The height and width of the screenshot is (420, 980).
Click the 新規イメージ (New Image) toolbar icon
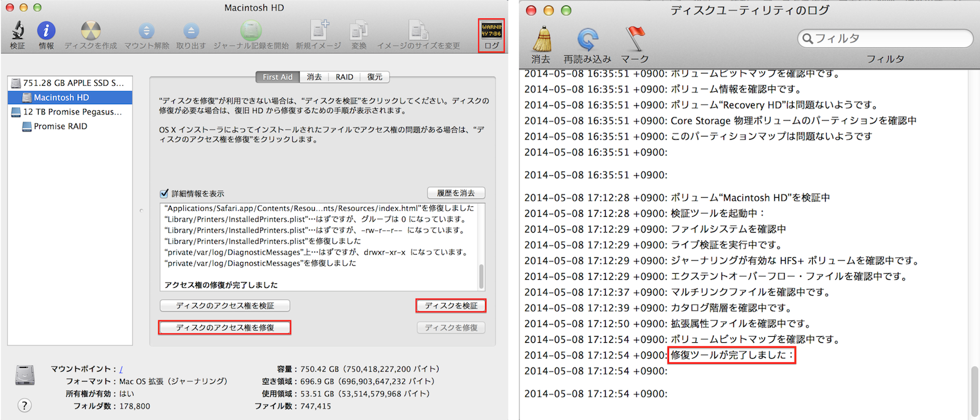point(319,31)
